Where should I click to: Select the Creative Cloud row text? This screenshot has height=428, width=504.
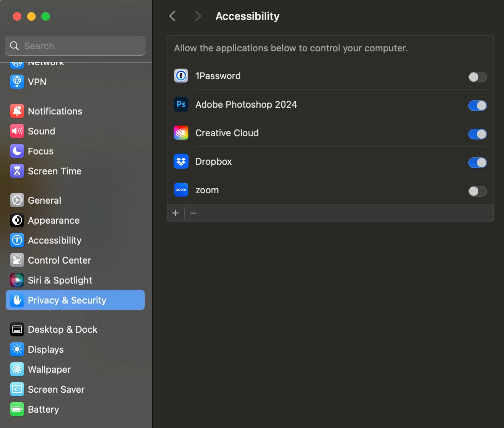point(227,133)
